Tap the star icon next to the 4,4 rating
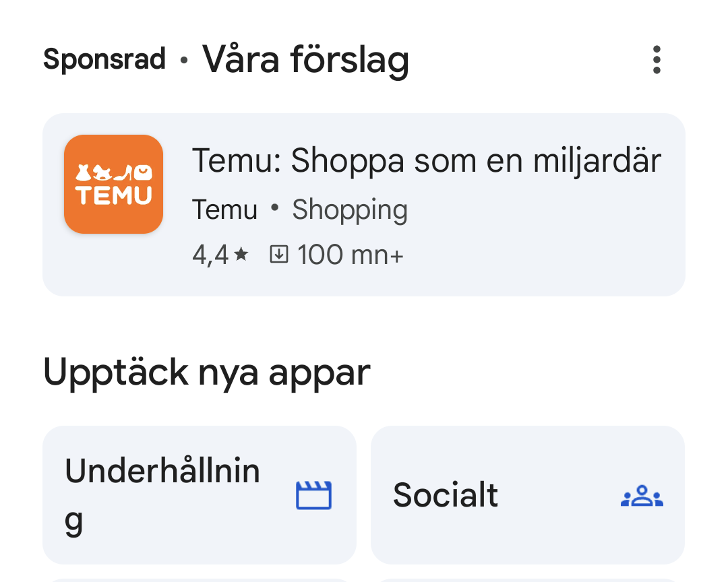The height and width of the screenshot is (582, 728). point(240,254)
